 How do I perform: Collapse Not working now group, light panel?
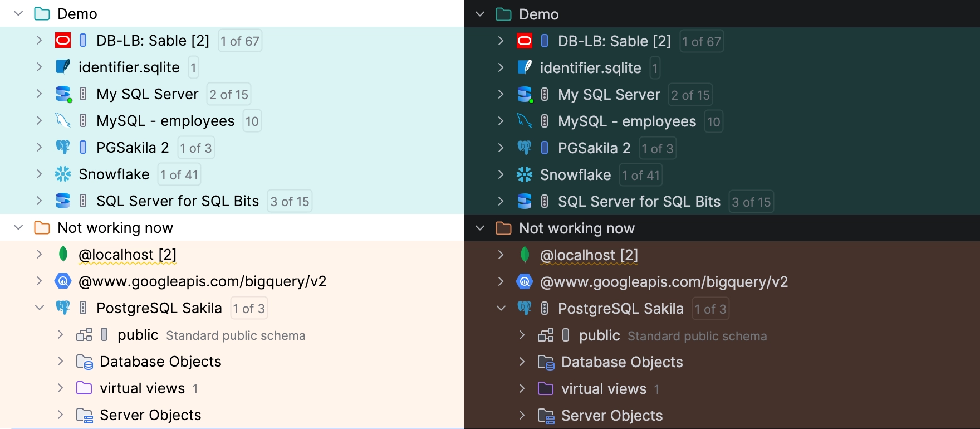click(x=18, y=227)
